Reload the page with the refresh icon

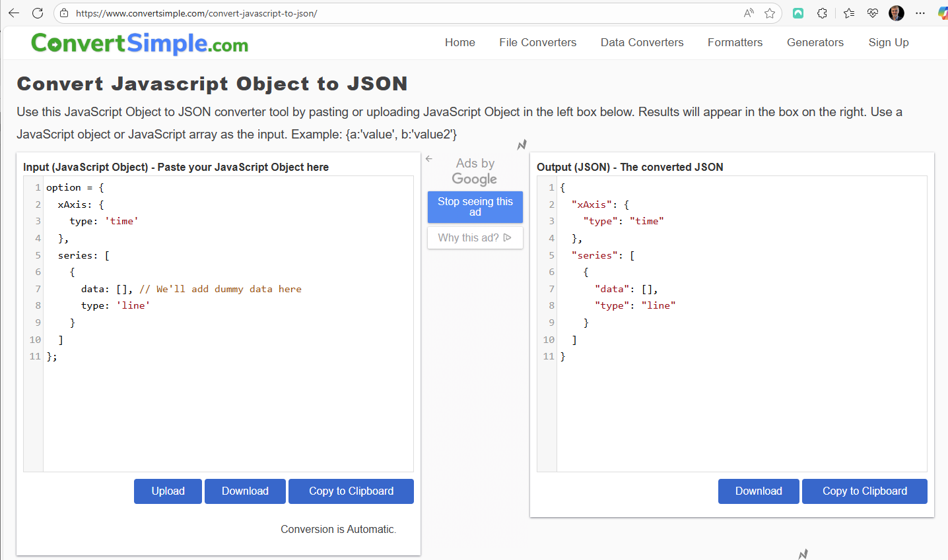pos(38,13)
